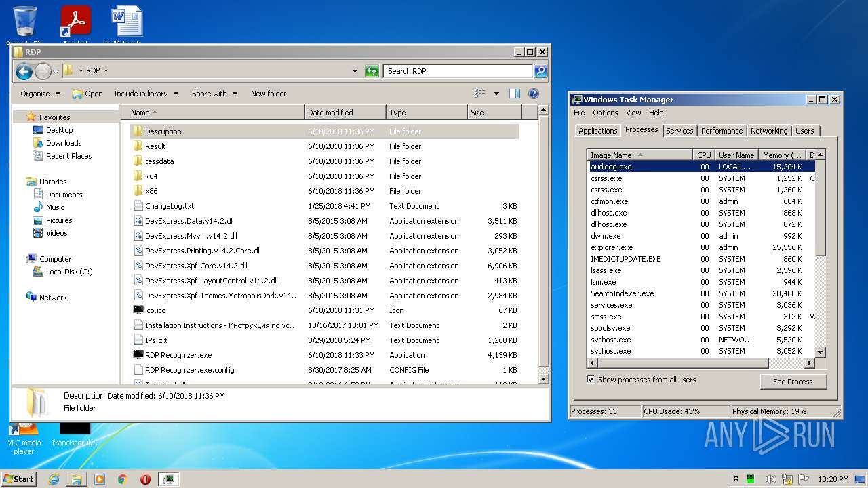Select Downloads in Favorites
Screen dimensions: 868x488
(x=64, y=143)
